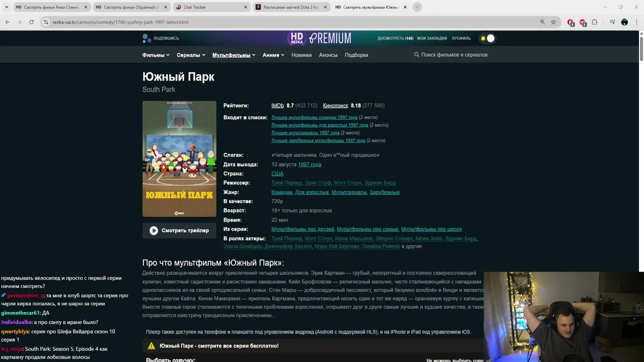644x362 pixels.
Task: Open Мультфильмы про друзей series link
Action: (302, 229)
